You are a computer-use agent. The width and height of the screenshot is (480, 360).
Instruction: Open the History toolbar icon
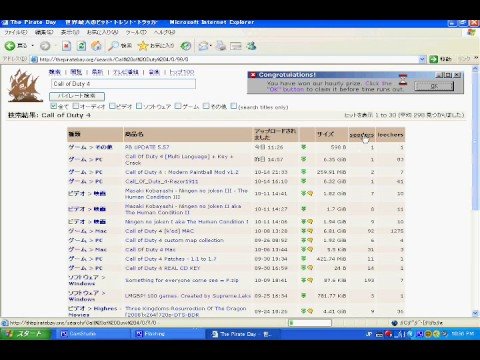click(x=186, y=46)
